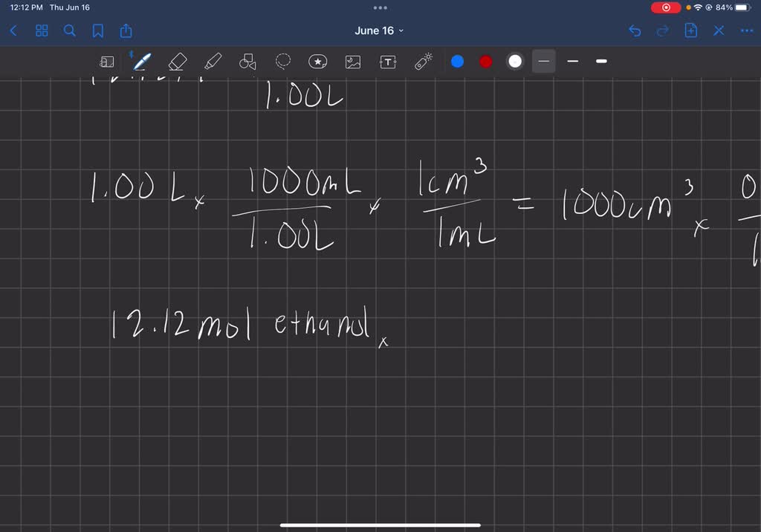Tap the home indicator bar
The width and height of the screenshot is (761, 532).
[380, 525]
